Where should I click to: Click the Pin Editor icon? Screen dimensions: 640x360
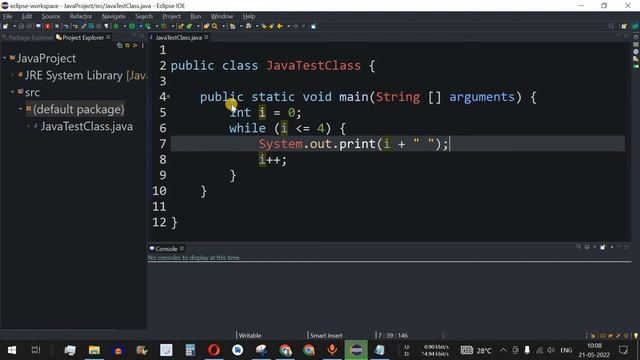(313, 26)
